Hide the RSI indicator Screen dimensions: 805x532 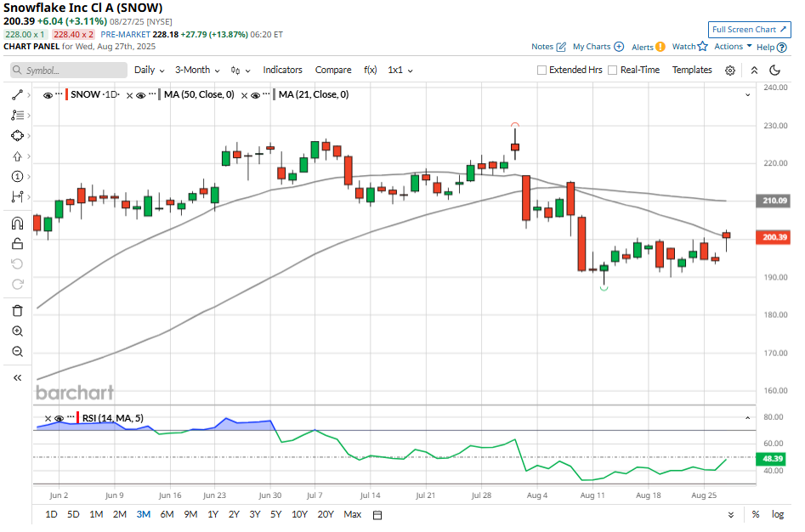(x=59, y=419)
